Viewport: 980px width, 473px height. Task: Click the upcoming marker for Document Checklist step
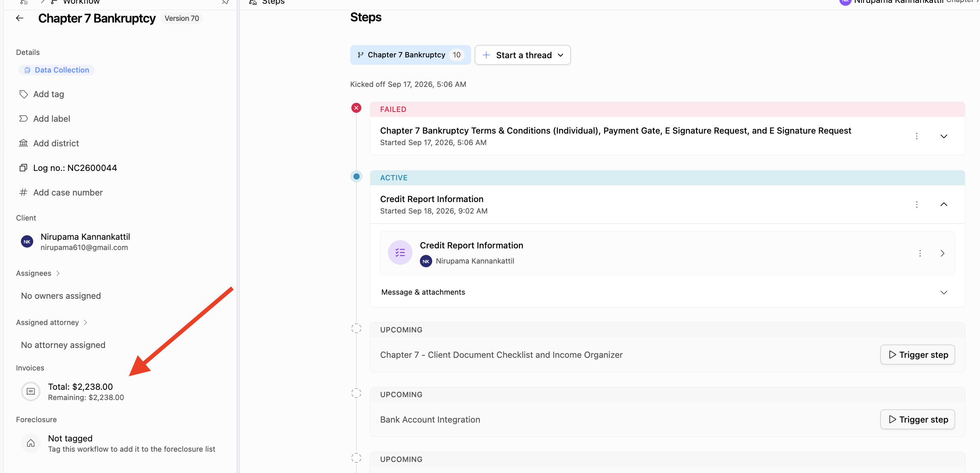point(356,328)
